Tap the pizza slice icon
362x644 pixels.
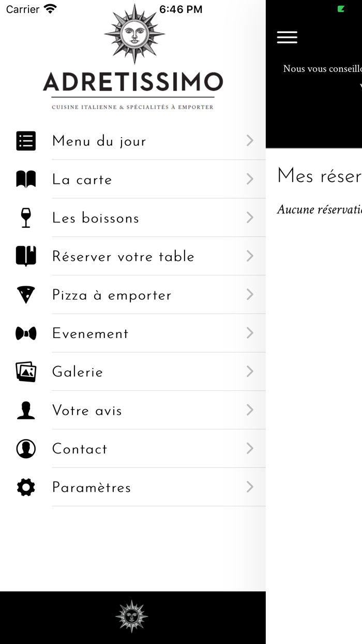[26, 295]
